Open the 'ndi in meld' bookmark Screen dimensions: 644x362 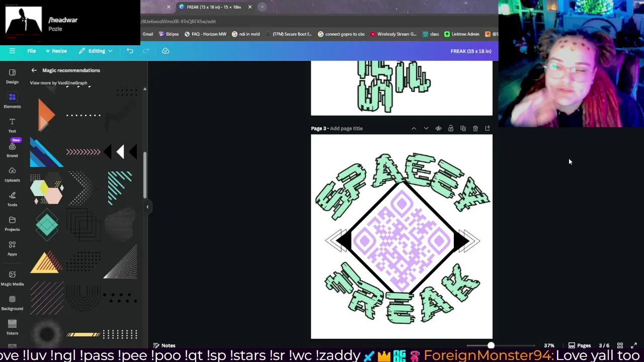[x=246, y=34]
